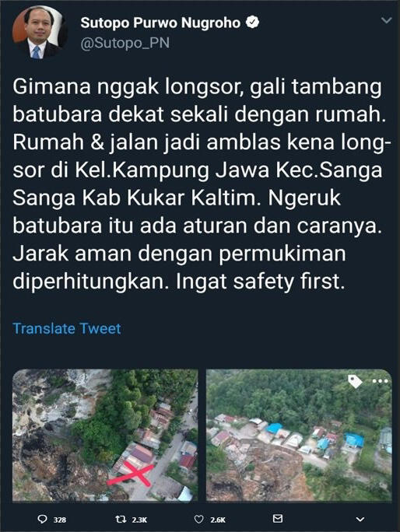This screenshot has height=532, width=400.
Task: Open Sutopo Purwo Nugroho profile picture
Action: coord(38,33)
